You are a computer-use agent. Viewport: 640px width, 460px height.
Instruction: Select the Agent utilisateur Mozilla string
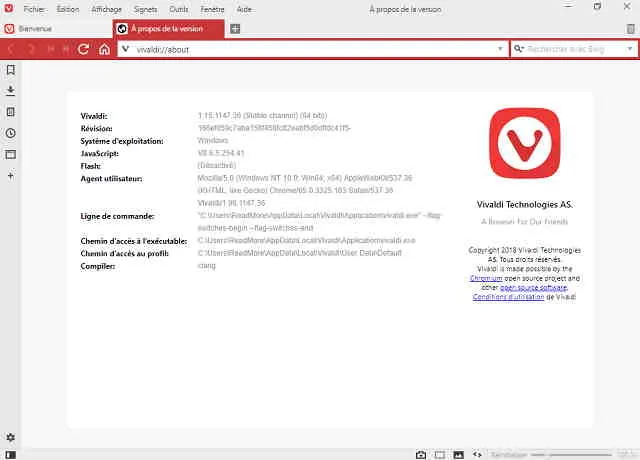(305, 190)
